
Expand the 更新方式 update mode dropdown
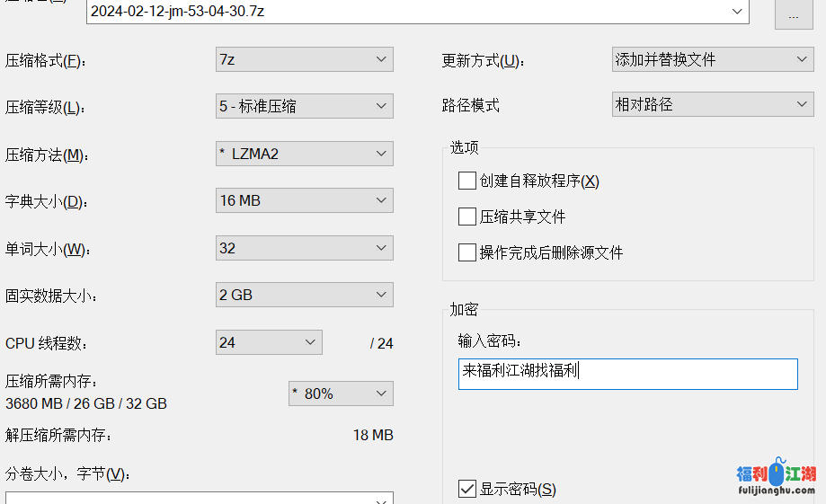coord(803,59)
